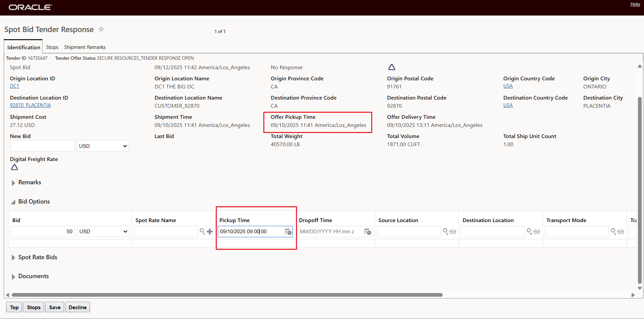Open the Dropoff Time calendar picker

(368, 232)
